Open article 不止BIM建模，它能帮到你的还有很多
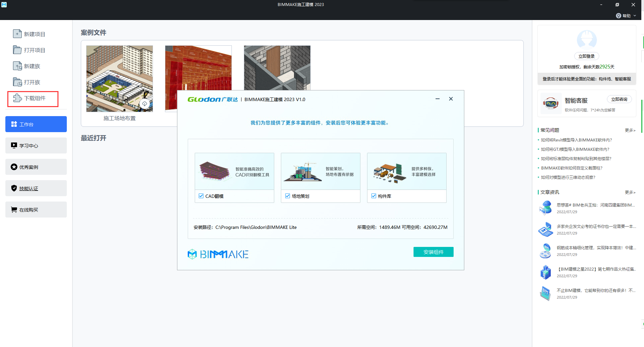The width and height of the screenshot is (644, 347). tap(596, 291)
